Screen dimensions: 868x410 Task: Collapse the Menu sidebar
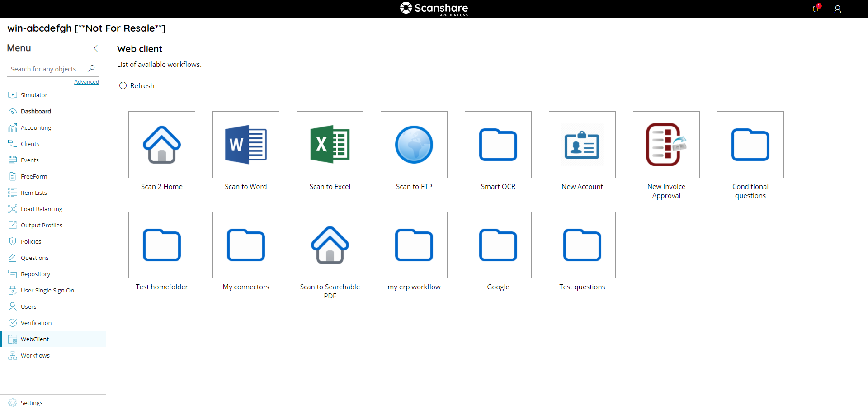pyautogui.click(x=95, y=48)
